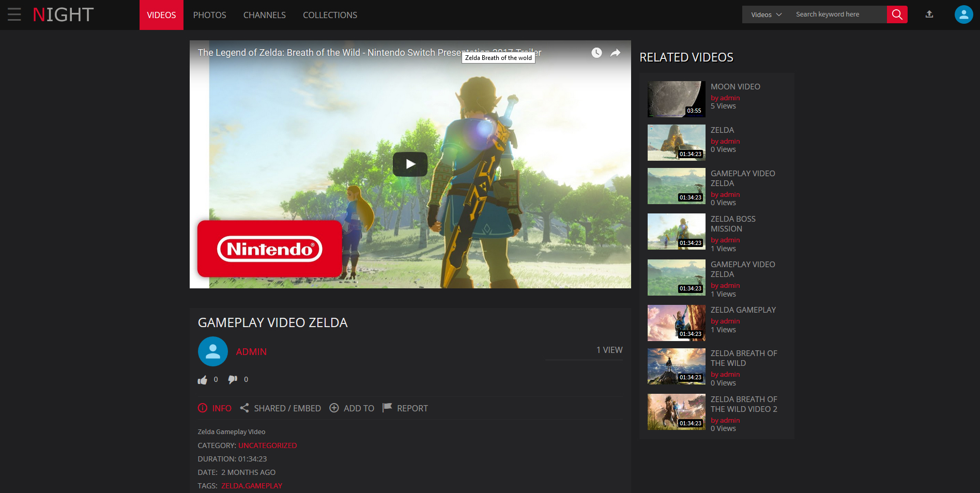The height and width of the screenshot is (493, 980).
Task: Click the RELATED VIDEOS heading
Action: tap(686, 57)
